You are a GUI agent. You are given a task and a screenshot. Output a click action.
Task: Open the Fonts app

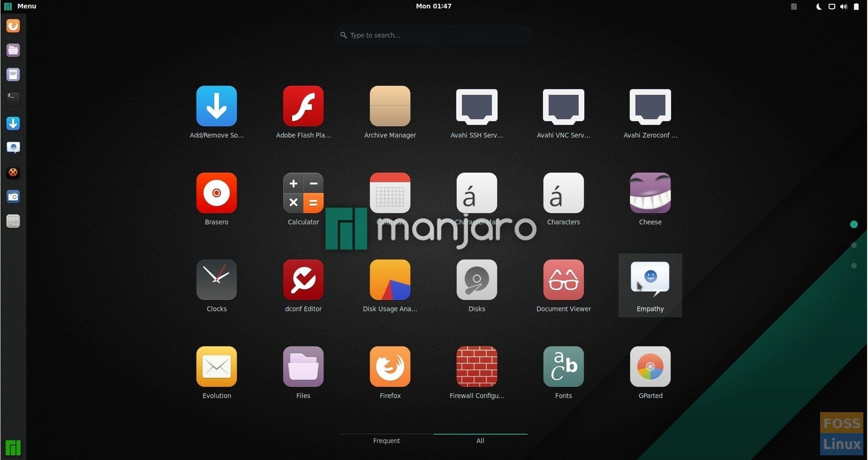coord(563,367)
